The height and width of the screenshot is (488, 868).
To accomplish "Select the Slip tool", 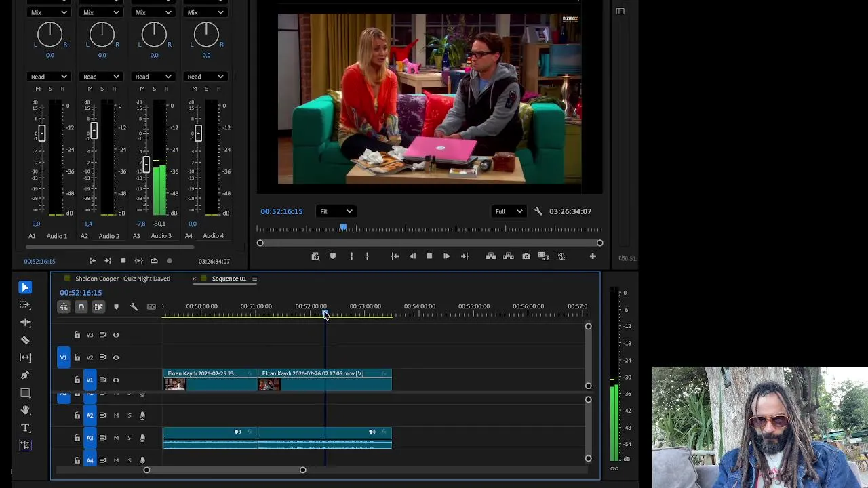I will [x=25, y=357].
